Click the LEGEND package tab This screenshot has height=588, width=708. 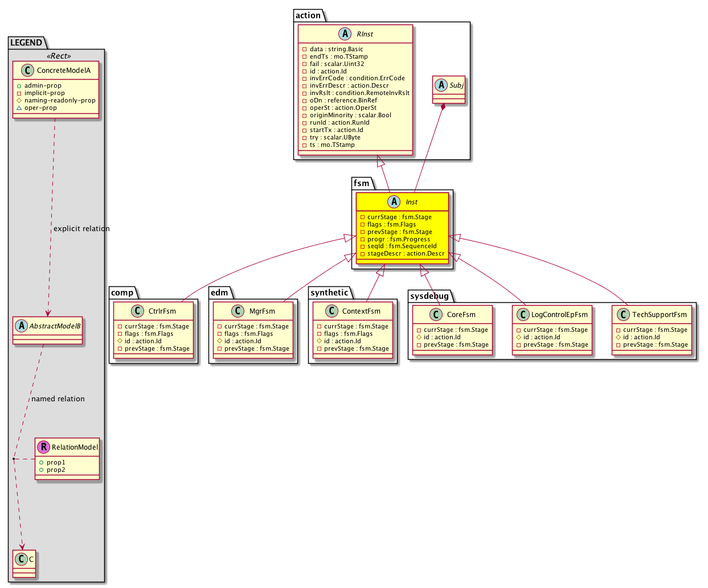[x=26, y=43]
